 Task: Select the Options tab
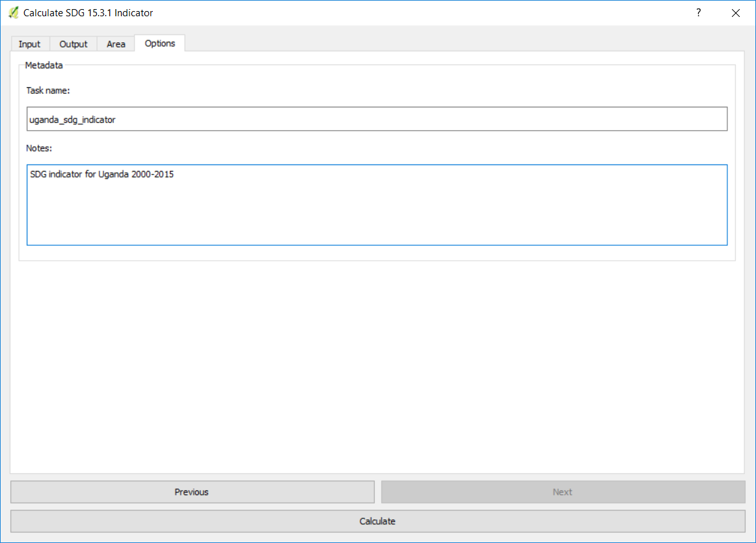pos(160,44)
